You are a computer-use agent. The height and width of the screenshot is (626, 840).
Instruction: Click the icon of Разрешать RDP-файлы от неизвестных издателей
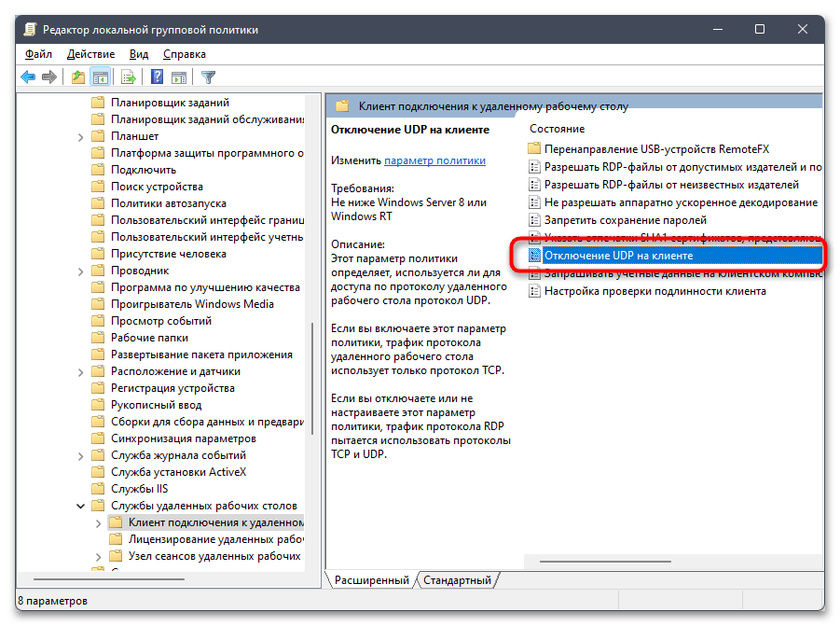click(534, 185)
